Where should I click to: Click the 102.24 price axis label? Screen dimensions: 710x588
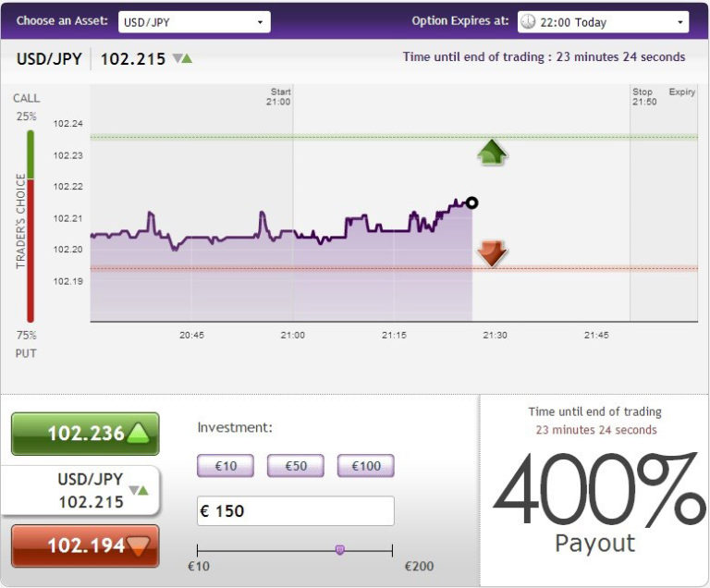pyautogui.click(x=67, y=124)
